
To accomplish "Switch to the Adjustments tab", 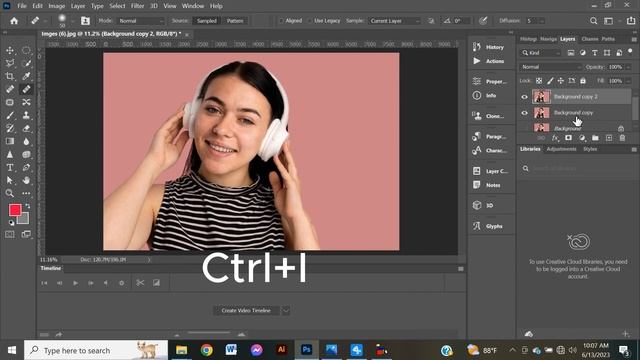I will pyautogui.click(x=562, y=149).
